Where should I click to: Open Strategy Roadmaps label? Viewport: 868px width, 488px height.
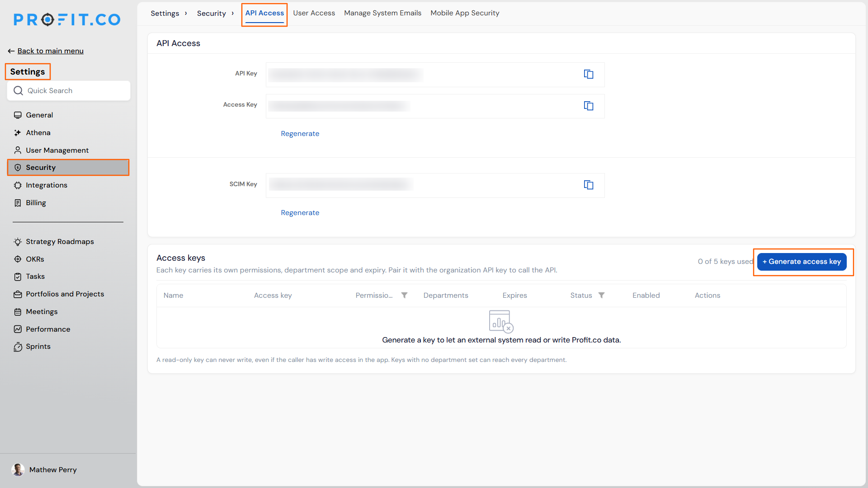click(60, 242)
